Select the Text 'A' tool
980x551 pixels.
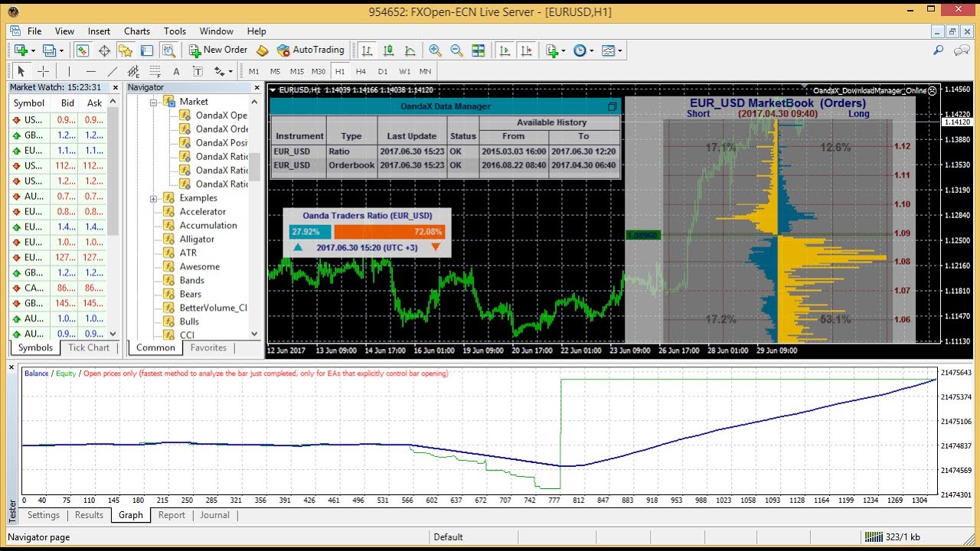(176, 71)
